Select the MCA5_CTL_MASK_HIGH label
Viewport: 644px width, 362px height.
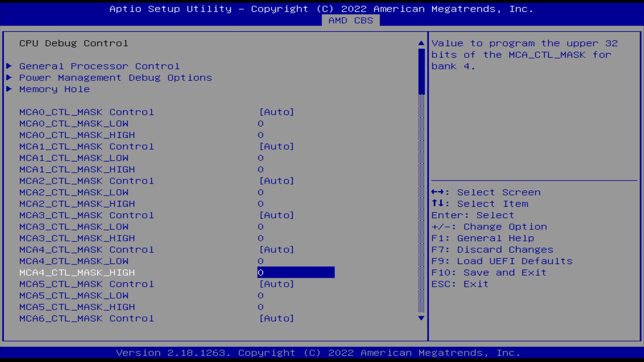tap(77, 307)
